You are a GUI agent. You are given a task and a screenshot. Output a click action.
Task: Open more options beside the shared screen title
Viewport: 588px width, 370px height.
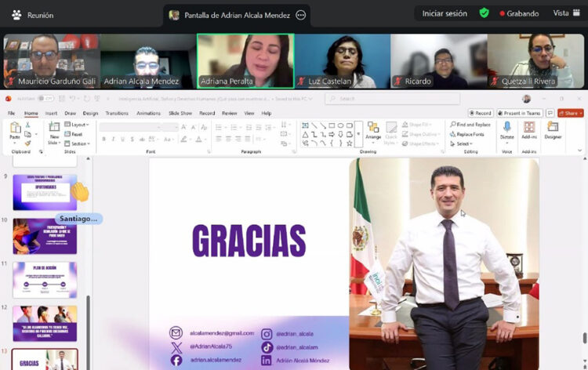(x=301, y=15)
